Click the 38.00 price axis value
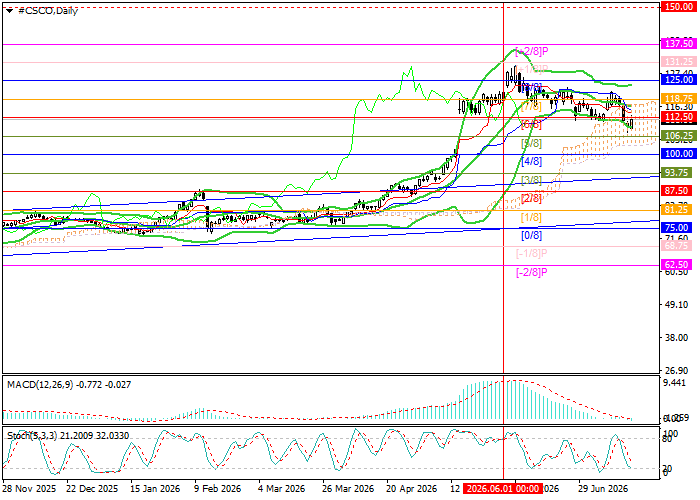Screen dimensions: 700x500 tap(676, 338)
